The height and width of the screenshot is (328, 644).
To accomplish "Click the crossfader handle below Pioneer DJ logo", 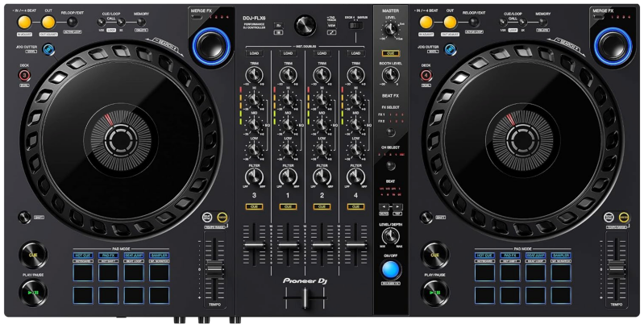I will tap(305, 297).
